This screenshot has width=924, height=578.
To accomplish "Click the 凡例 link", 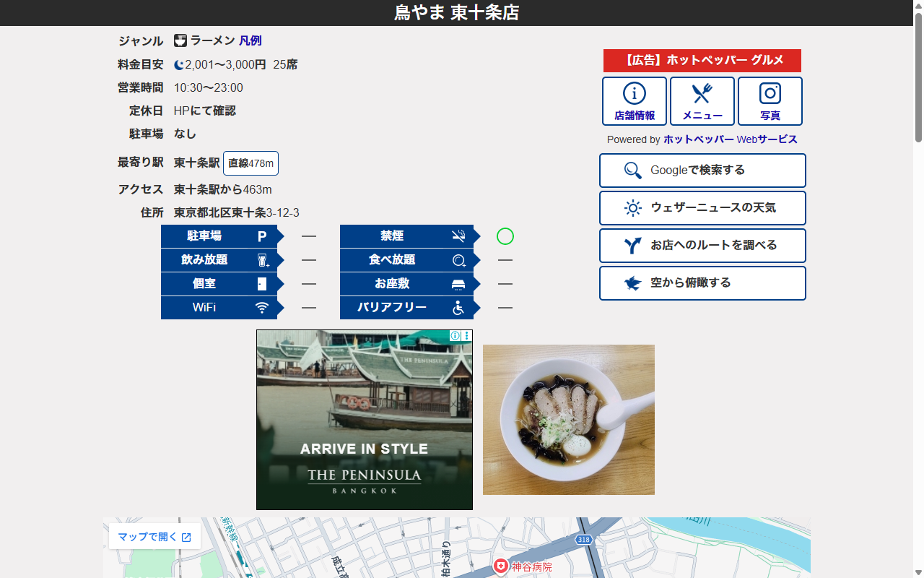I will [250, 41].
